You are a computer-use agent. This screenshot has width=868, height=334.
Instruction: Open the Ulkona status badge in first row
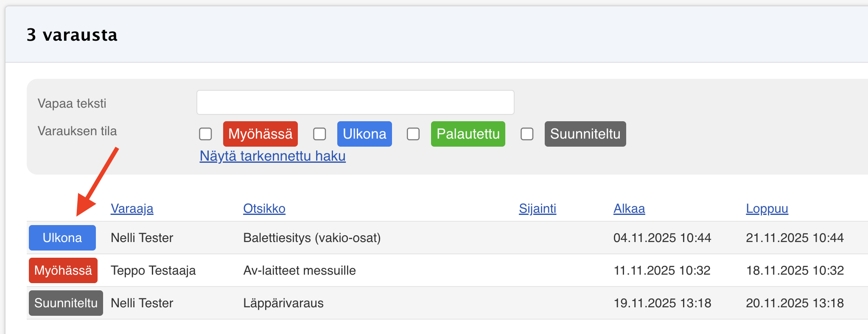(62, 238)
